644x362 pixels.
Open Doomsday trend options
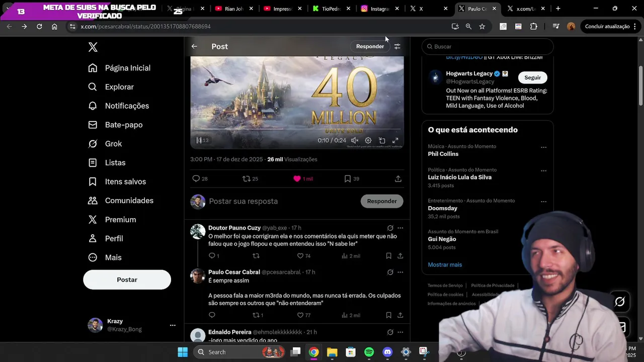pyautogui.click(x=543, y=202)
